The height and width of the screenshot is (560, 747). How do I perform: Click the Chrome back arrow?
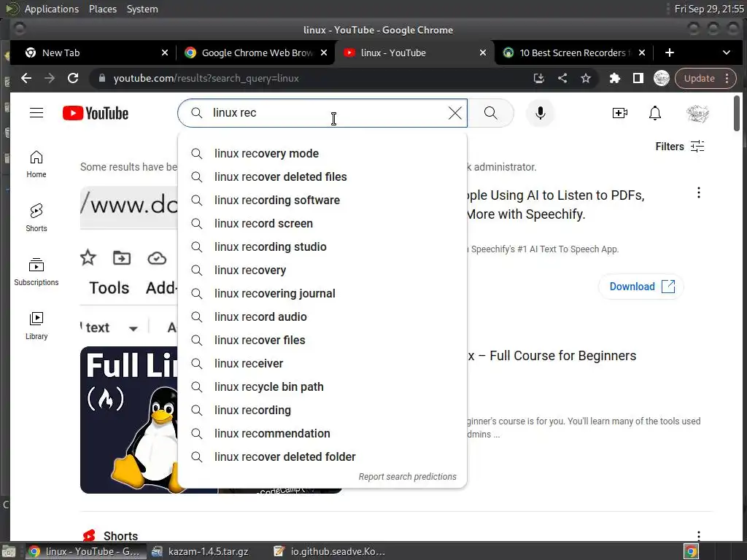coord(26,78)
